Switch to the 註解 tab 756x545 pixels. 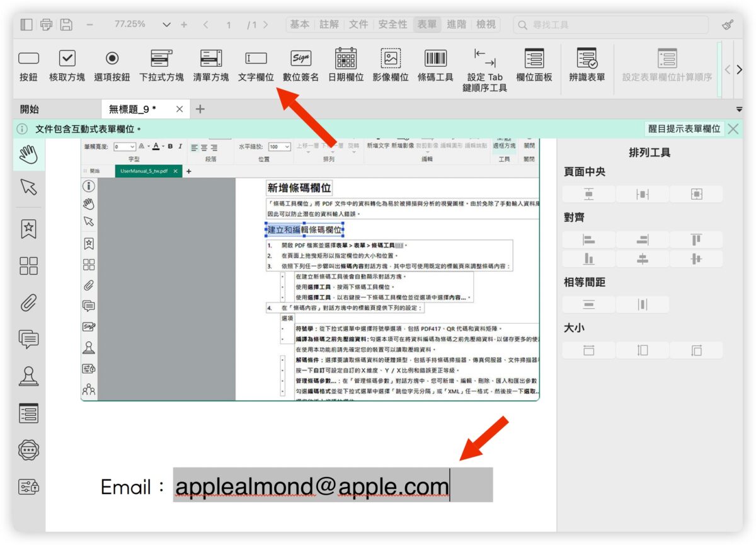point(329,25)
